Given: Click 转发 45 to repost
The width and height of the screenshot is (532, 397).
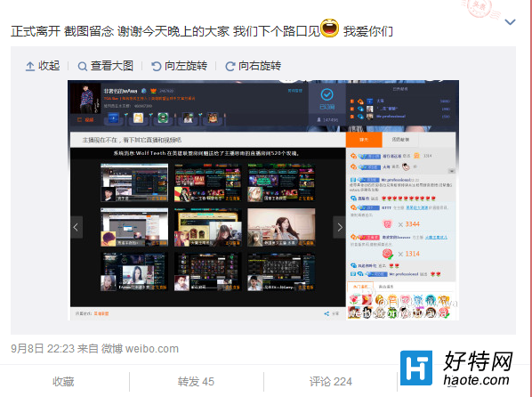Looking at the screenshot, I should pos(196,382).
